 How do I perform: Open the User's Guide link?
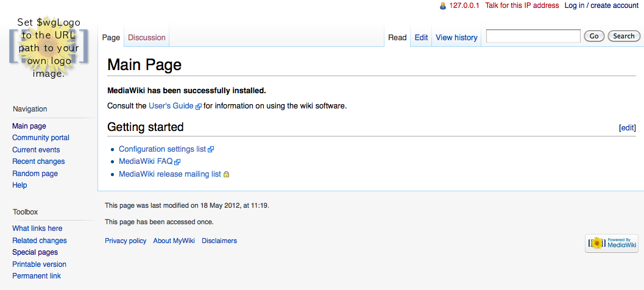click(171, 106)
